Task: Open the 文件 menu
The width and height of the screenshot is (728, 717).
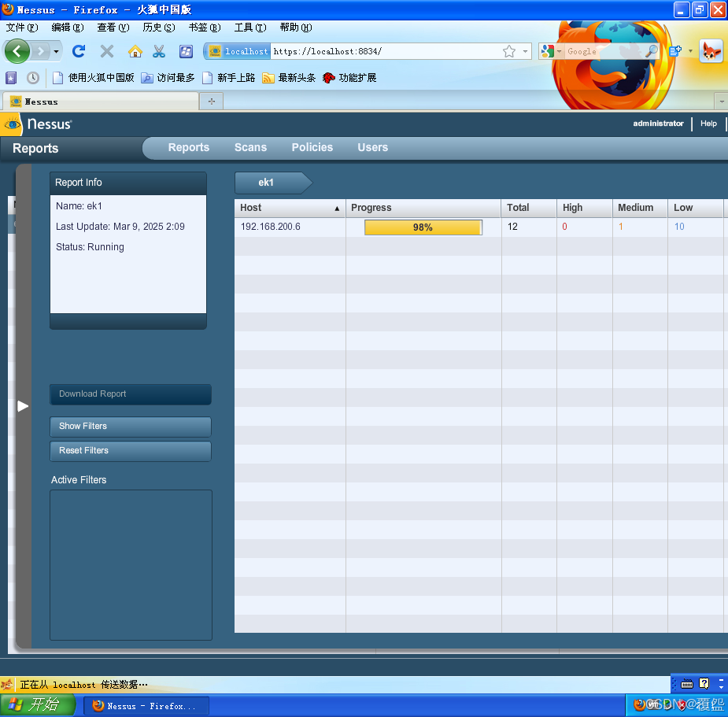Action: tap(21, 28)
